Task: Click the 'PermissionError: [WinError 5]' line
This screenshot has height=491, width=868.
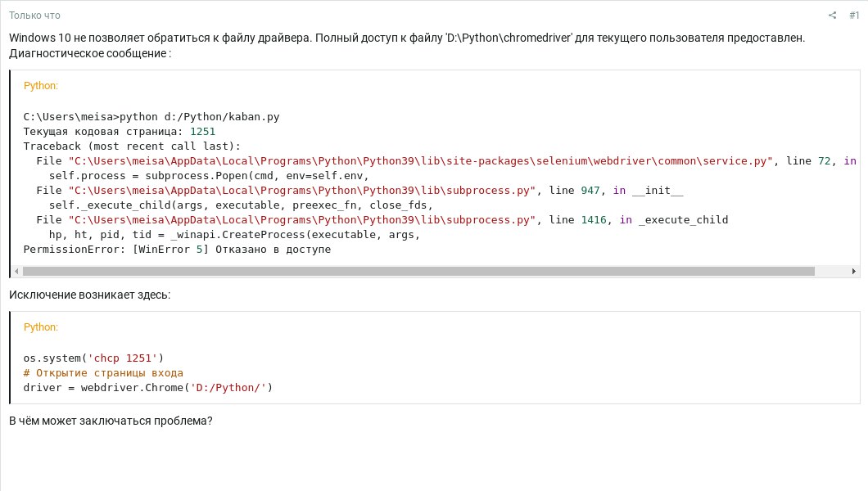Action: coord(177,250)
